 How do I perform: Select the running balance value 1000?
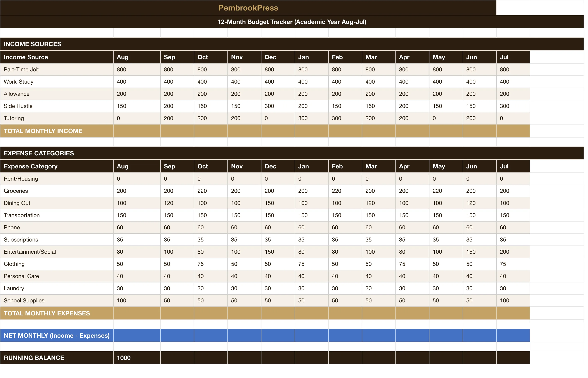point(137,358)
